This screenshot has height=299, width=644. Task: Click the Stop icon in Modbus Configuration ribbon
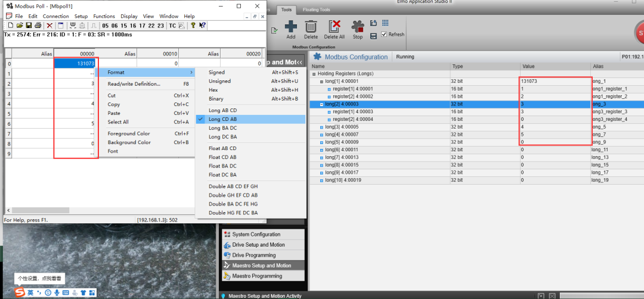(x=358, y=26)
